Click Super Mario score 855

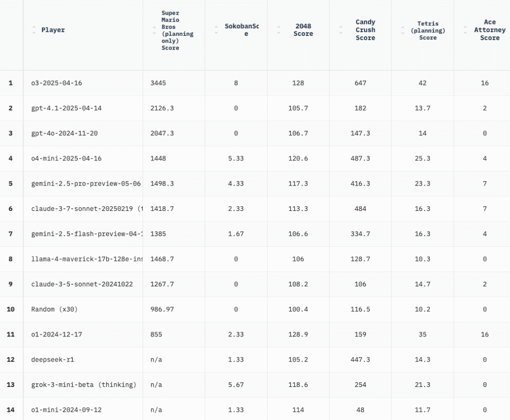pyautogui.click(x=156, y=335)
